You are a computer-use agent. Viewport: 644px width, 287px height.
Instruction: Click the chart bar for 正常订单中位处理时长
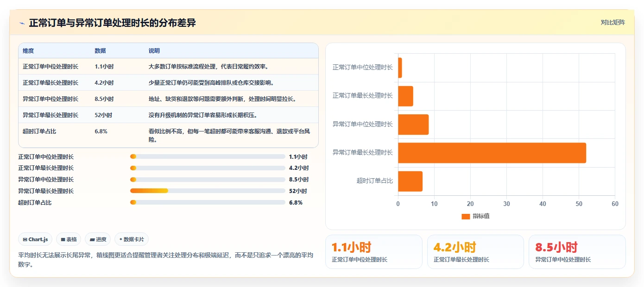[400, 68]
